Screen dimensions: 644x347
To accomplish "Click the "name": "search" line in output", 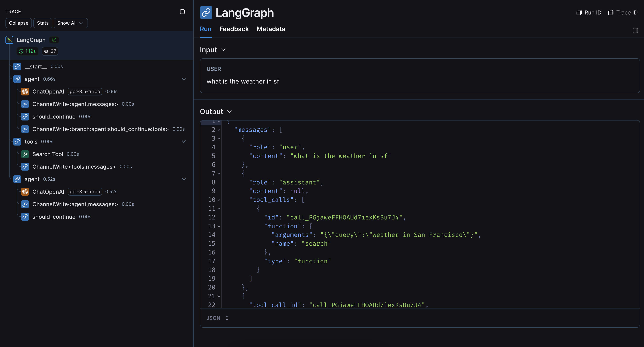I will pyautogui.click(x=301, y=244).
